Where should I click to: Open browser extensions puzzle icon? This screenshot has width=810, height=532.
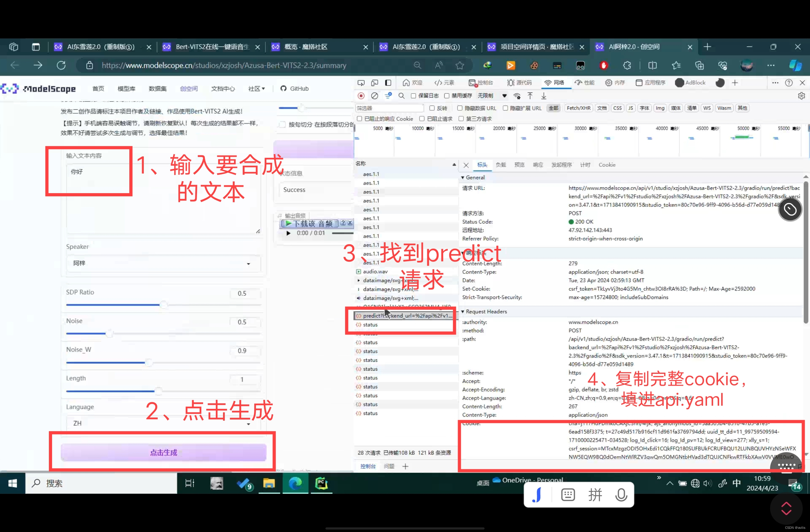627,65
